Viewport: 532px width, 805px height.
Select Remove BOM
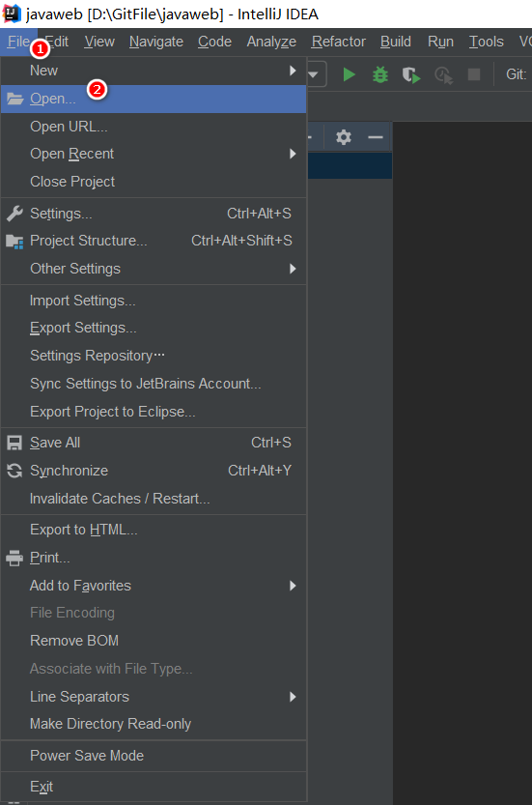(154, 641)
